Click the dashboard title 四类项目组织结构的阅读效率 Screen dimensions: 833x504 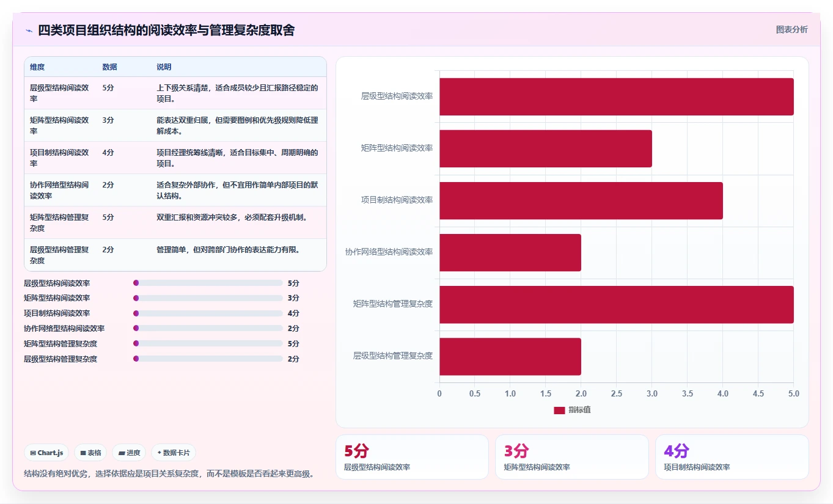coord(166,30)
